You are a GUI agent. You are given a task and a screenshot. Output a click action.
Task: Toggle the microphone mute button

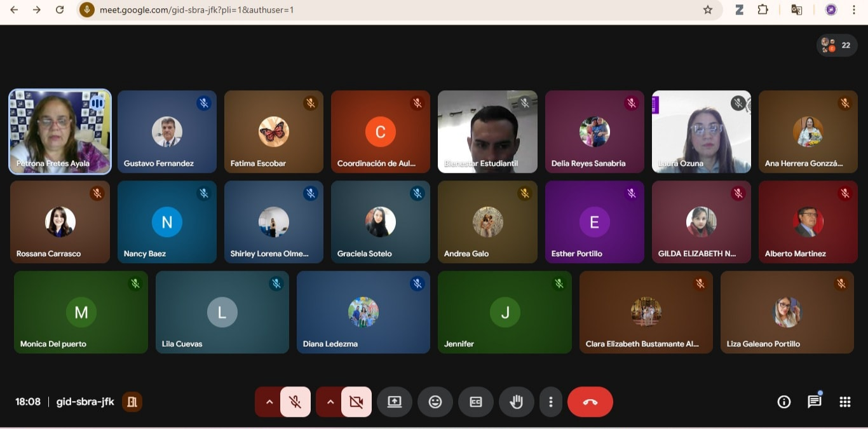point(295,402)
